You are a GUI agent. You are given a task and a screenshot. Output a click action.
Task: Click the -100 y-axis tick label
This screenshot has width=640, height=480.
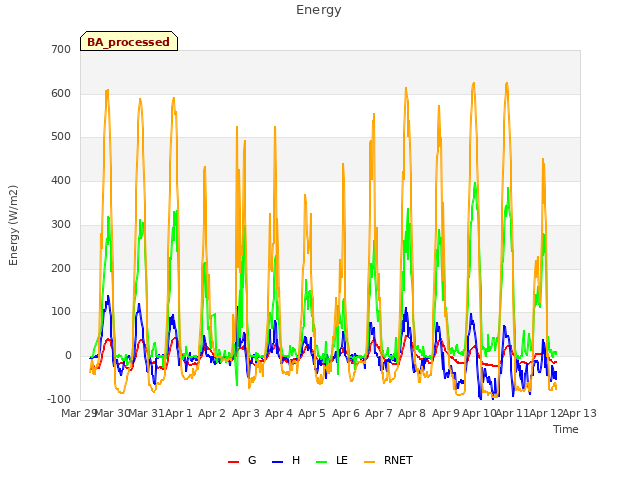coord(59,399)
